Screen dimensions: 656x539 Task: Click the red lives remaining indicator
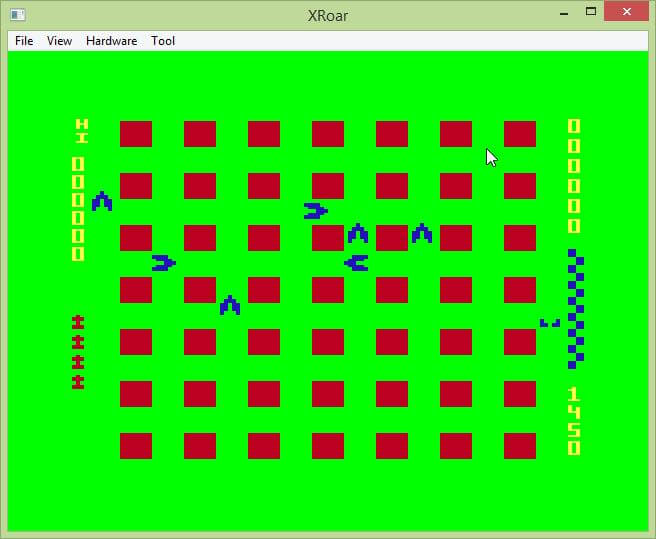[x=78, y=352]
